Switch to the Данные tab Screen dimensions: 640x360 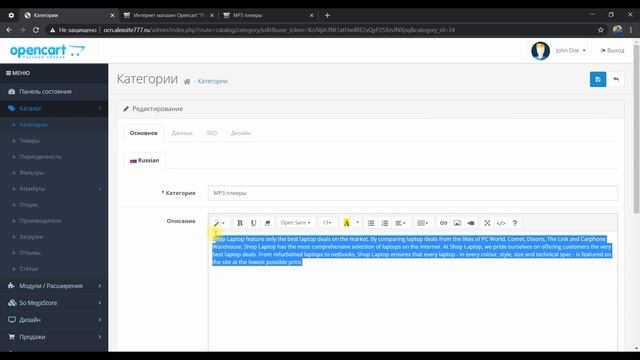click(x=182, y=133)
